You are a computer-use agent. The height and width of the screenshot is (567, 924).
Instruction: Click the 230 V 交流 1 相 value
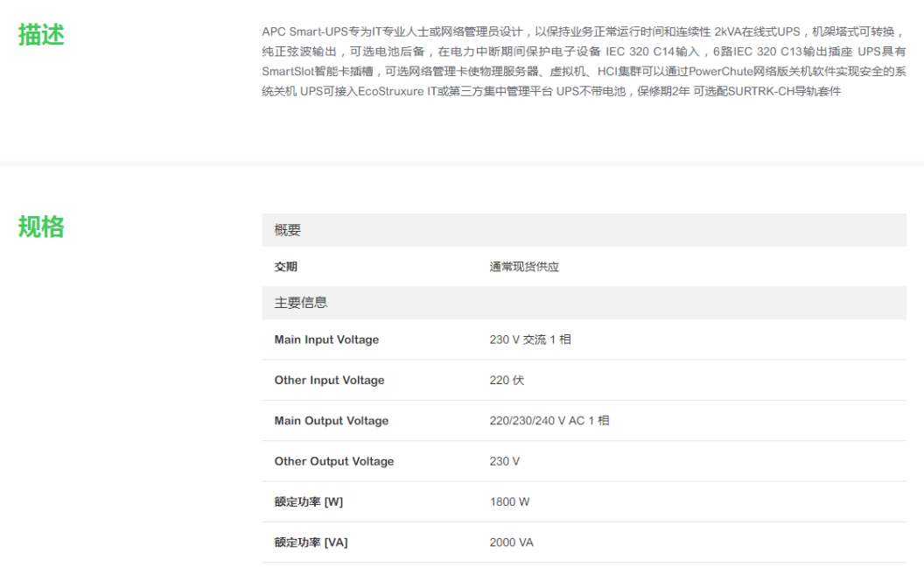529,339
